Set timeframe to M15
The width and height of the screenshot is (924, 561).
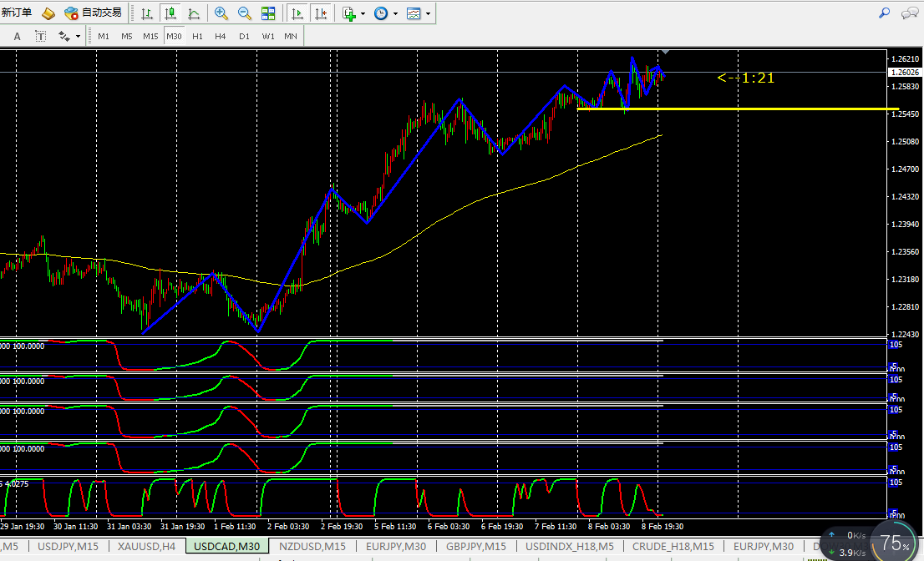150,37
